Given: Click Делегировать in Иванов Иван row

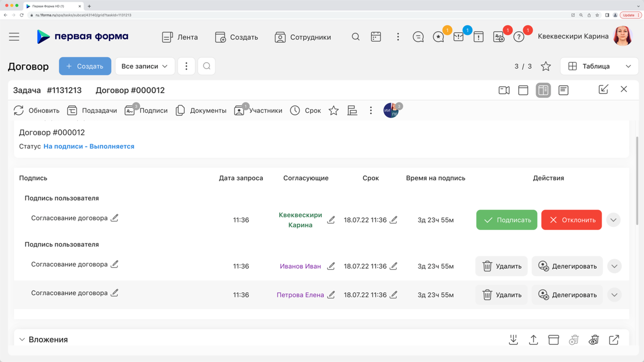Looking at the screenshot, I should pyautogui.click(x=567, y=266).
